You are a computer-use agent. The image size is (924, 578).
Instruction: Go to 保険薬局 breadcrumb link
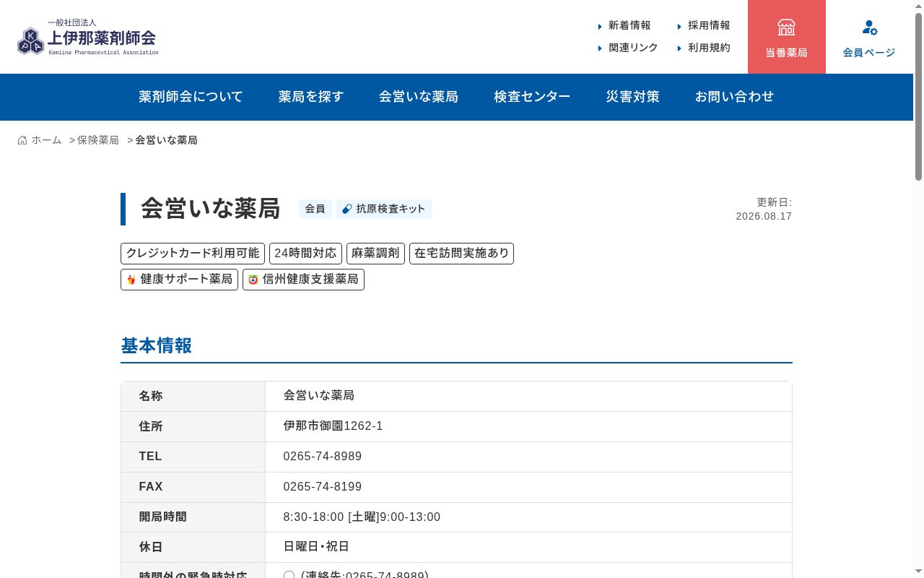98,140
